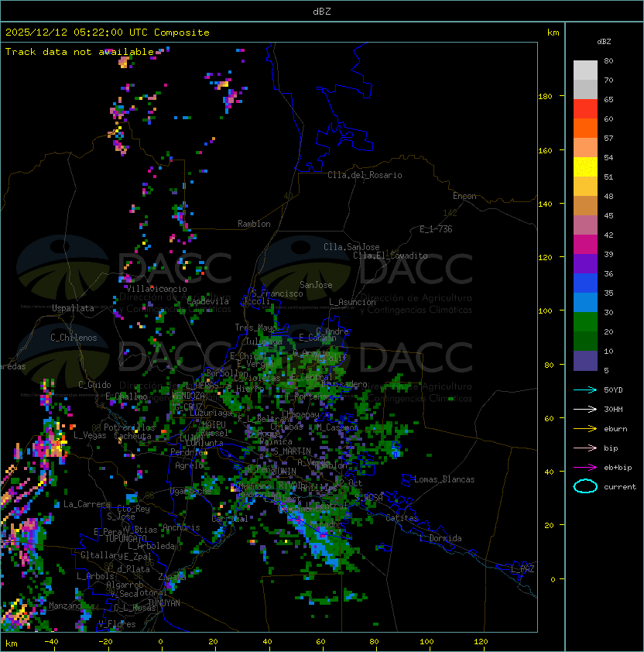
Task: Click the 'S_MARTIN' map label
Action: [292, 451]
